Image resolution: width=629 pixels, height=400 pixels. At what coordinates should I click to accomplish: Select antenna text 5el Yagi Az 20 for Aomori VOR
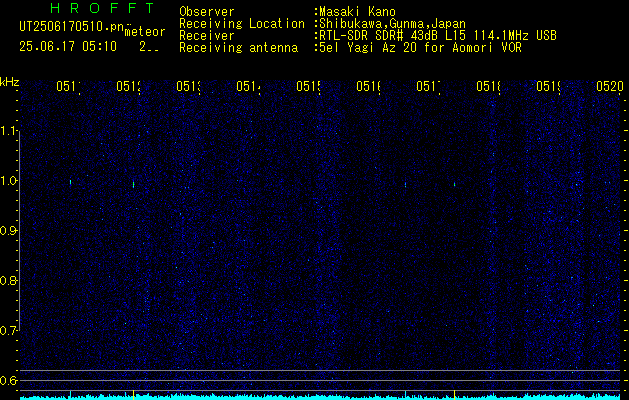[x=420, y=48]
